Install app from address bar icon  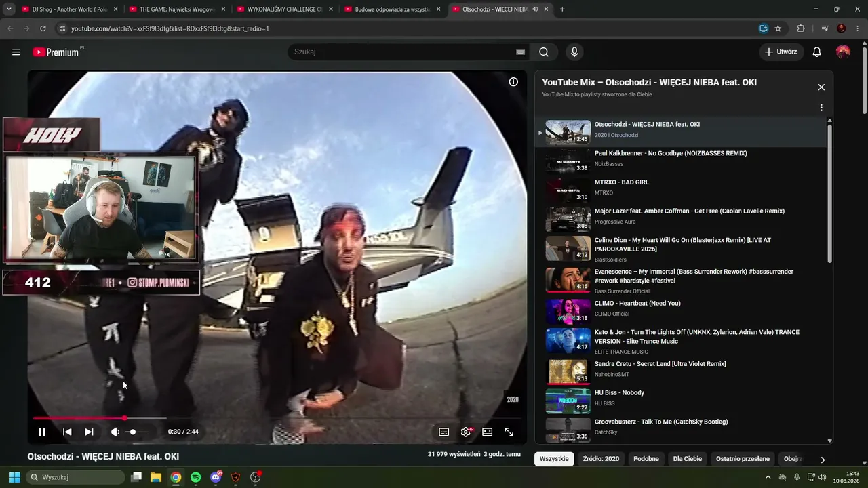click(x=763, y=28)
